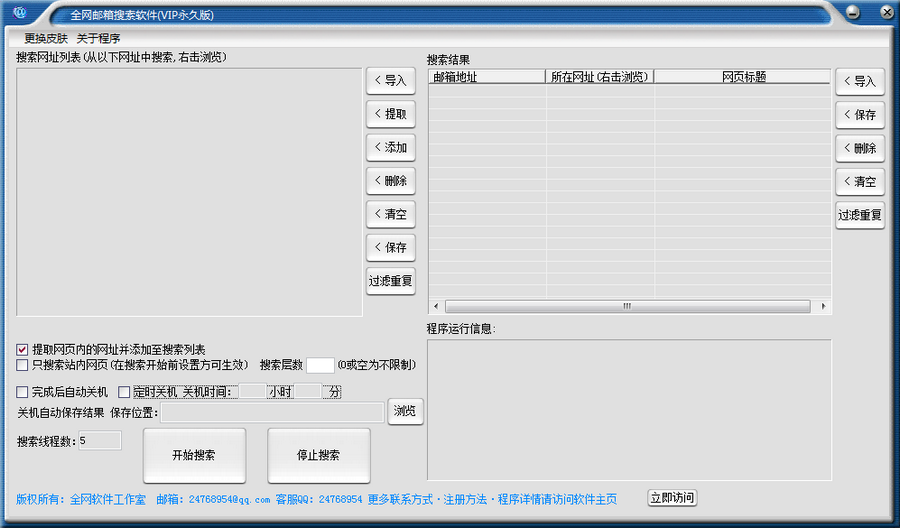Click 清空 button beside search results
900x528 pixels.
click(860, 182)
